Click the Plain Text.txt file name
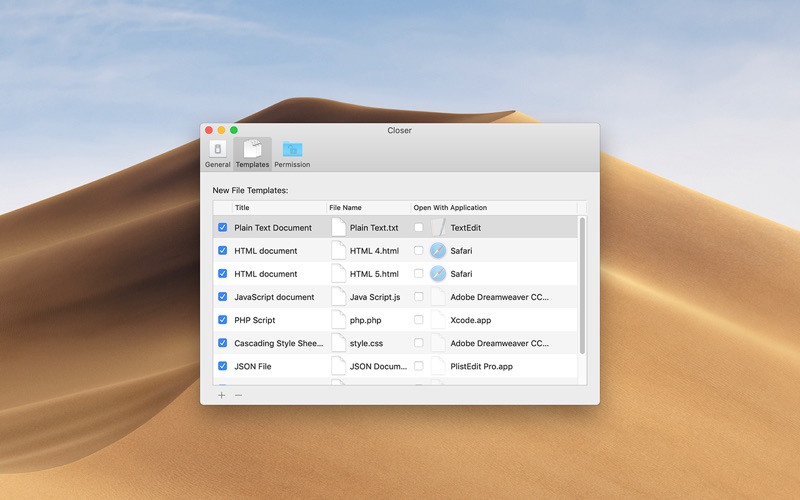 click(x=374, y=228)
